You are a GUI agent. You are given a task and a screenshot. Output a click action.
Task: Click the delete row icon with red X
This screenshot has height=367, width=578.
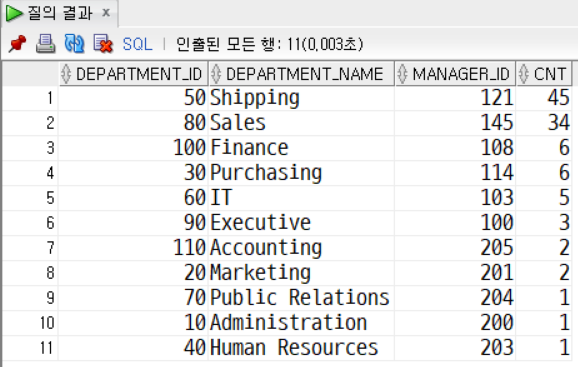point(103,44)
